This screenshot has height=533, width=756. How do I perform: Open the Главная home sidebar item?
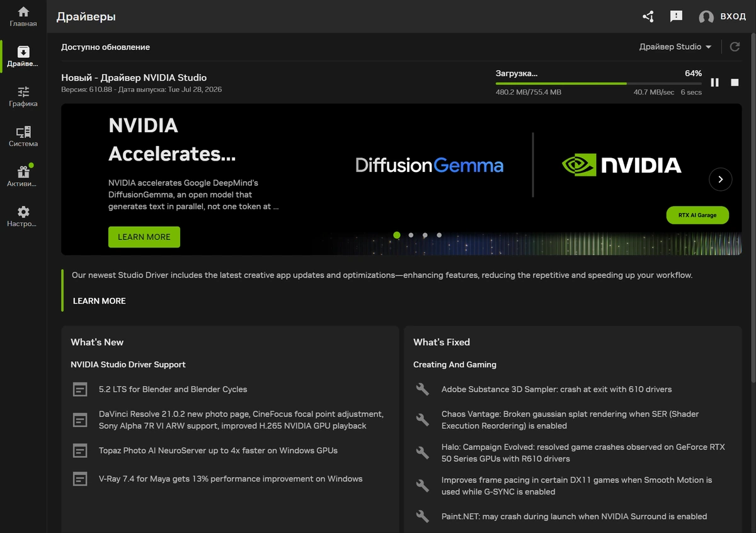(x=23, y=17)
